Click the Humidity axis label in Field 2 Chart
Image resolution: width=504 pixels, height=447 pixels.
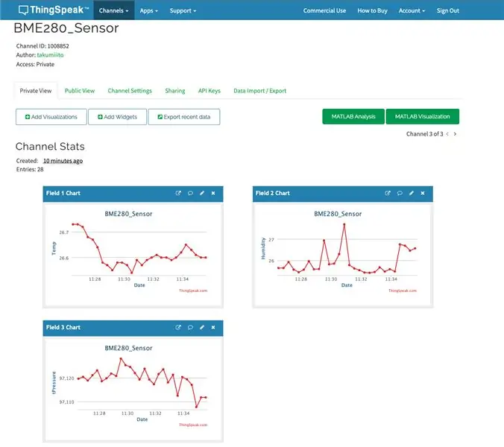coord(263,249)
